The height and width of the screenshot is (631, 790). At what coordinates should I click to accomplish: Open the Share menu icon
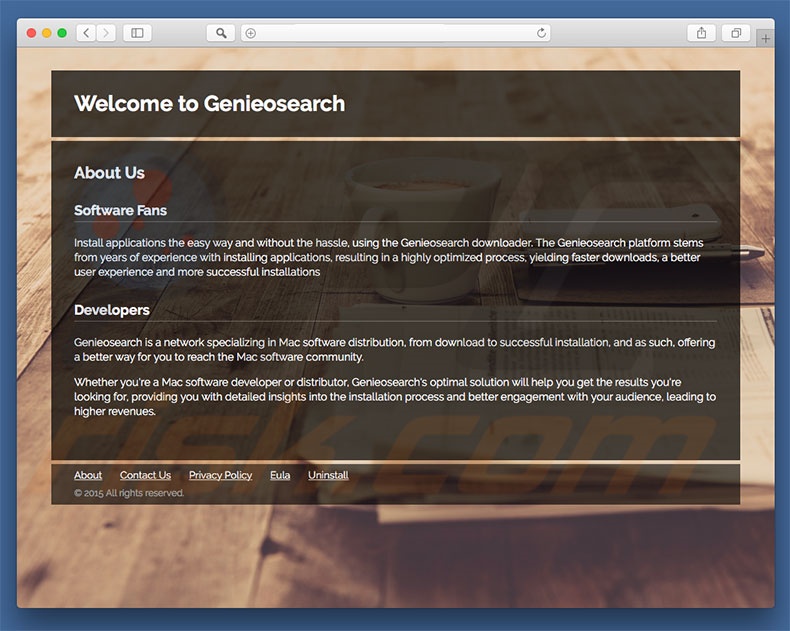[701, 33]
